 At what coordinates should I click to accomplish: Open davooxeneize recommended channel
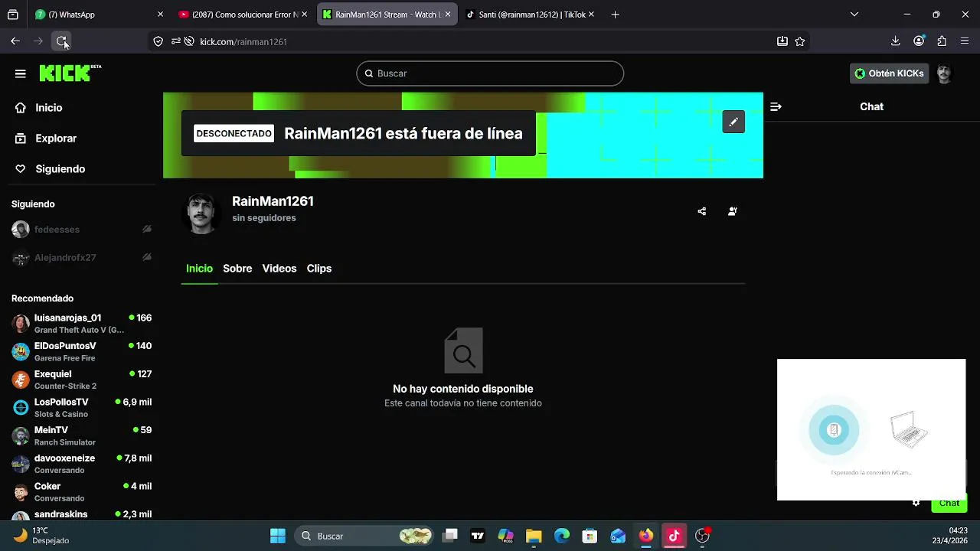click(x=81, y=464)
